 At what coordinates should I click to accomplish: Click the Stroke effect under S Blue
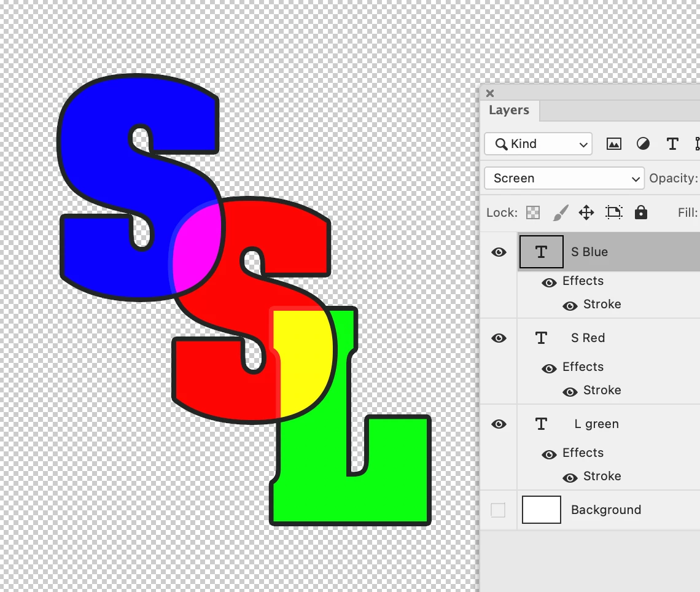tap(602, 304)
